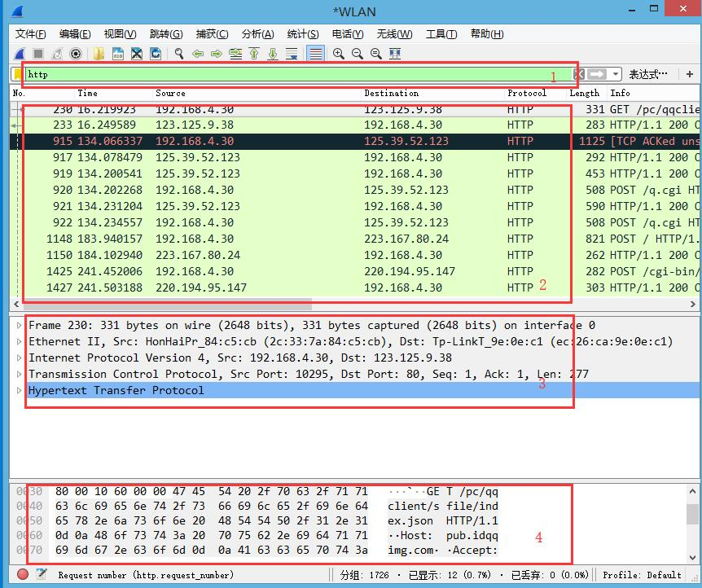Viewport: 702px width, 588px height.
Task: Select packet 917 in the list
Action: click(353, 158)
